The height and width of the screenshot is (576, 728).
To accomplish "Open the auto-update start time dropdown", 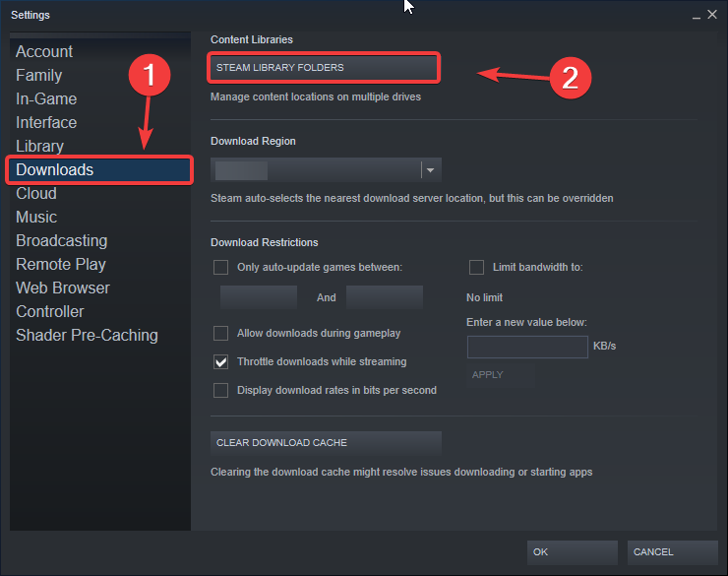I will pos(259,297).
